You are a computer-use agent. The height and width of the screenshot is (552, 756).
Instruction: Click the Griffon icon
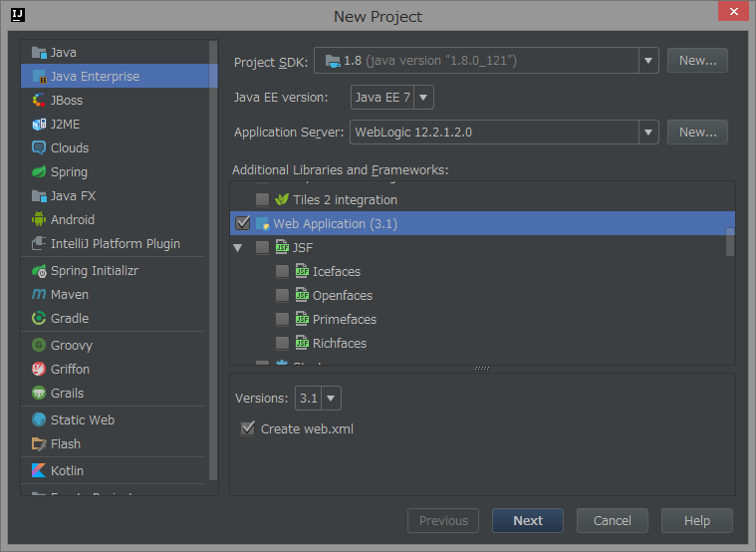[x=39, y=369]
